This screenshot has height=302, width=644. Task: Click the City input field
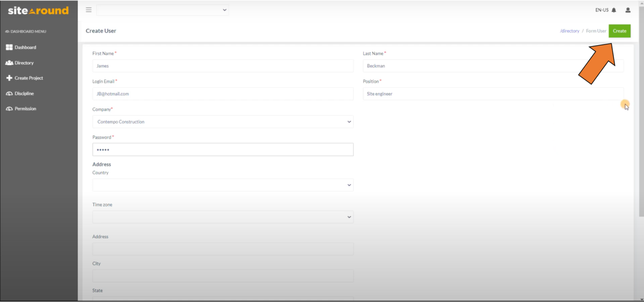point(223,276)
